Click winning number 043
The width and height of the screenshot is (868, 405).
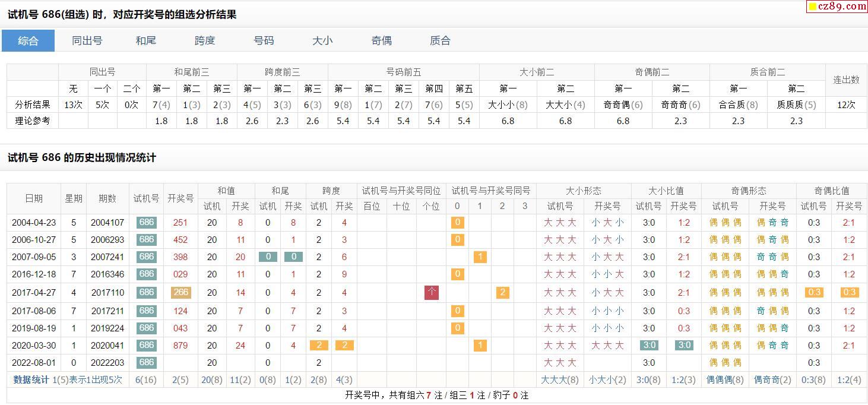click(x=180, y=328)
